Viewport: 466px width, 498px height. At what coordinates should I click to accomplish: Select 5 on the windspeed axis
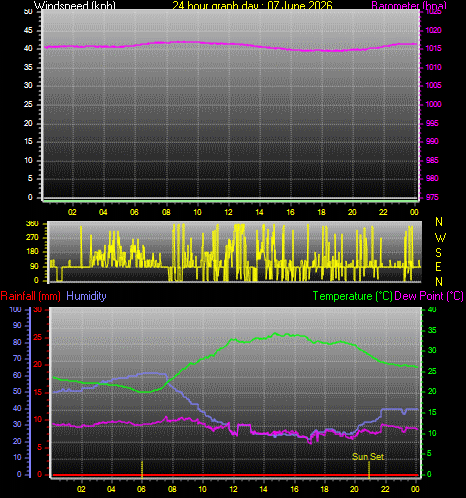coord(30,178)
